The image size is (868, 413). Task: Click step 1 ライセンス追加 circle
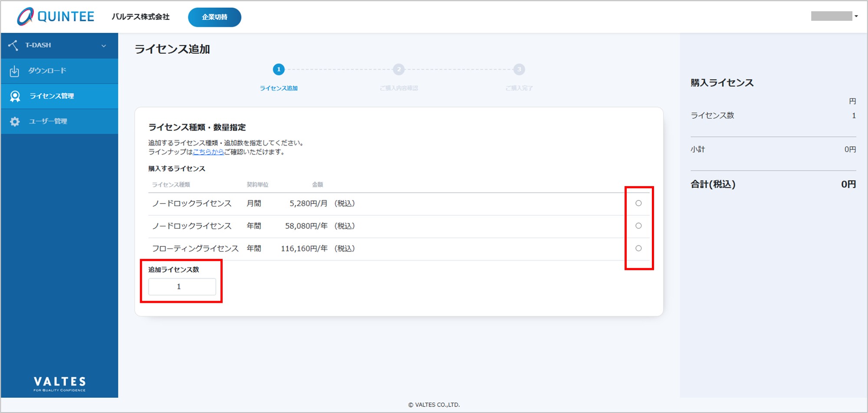pos(279,69)
